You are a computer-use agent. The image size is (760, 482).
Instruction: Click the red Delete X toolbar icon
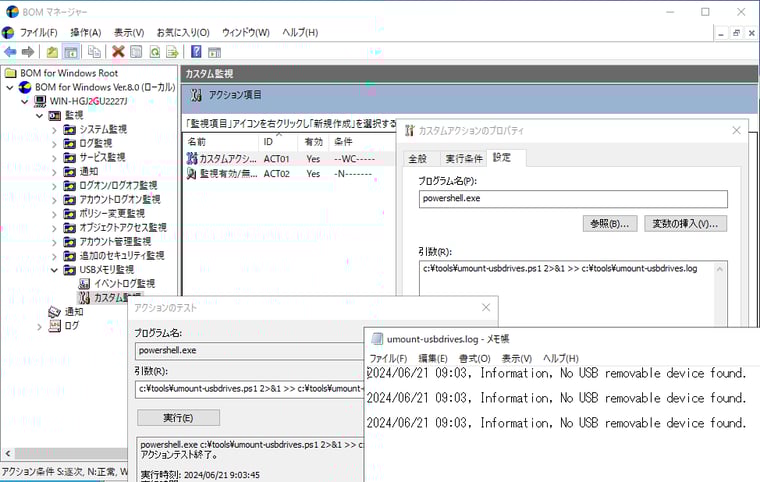click(x=118, y=51)
